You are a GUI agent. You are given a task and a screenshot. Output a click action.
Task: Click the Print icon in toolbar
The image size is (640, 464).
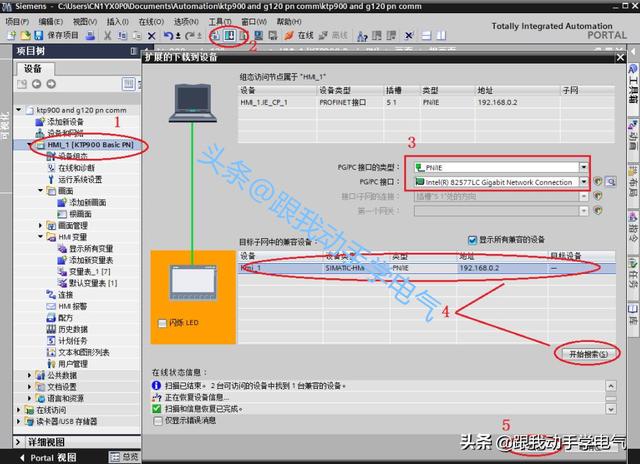coord(90,36)
